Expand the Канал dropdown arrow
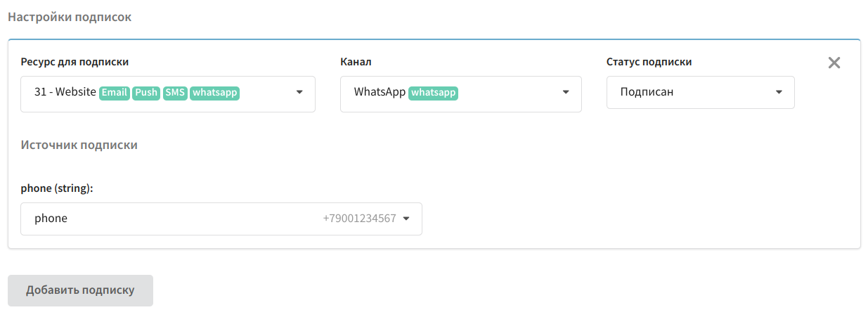868x317 pixels. (x=565, y=92)
